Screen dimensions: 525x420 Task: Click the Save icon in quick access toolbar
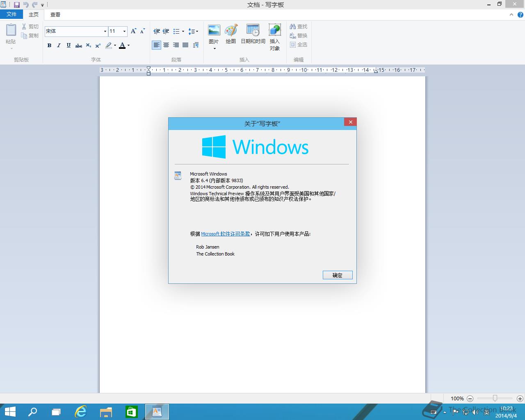[x=17, y=5]
